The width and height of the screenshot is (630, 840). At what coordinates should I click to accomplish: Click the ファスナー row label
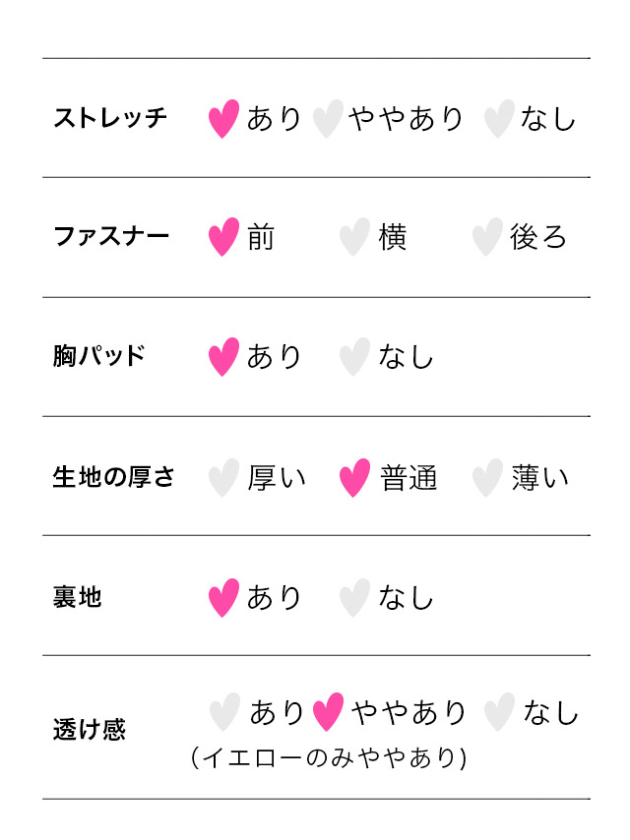(111, 236)
